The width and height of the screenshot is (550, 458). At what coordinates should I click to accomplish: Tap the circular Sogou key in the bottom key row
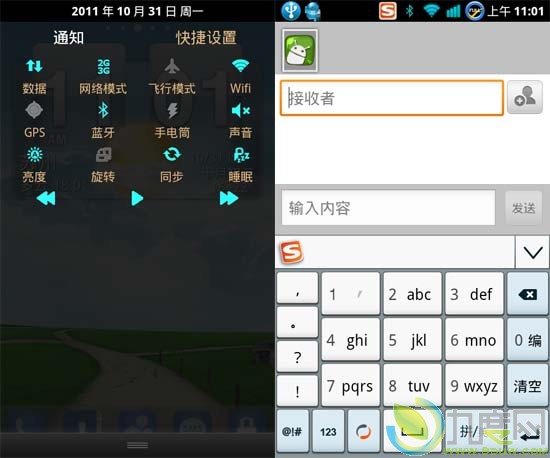pyautogui.click(x=364, y=431)
